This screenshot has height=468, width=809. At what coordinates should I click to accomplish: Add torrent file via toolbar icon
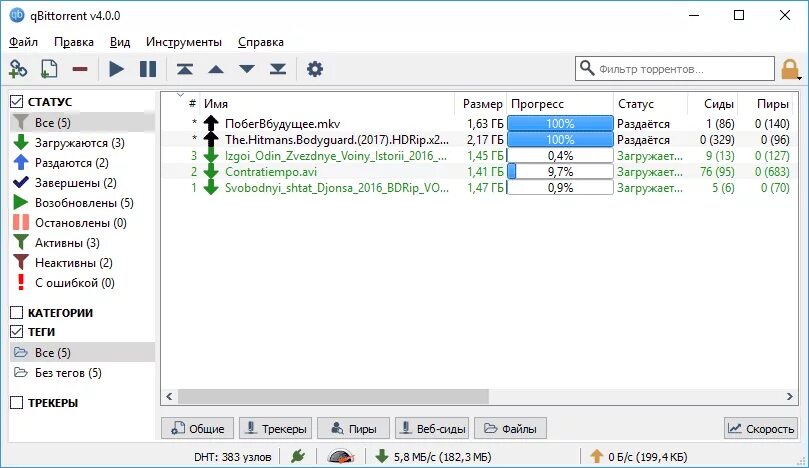point(49,69)
